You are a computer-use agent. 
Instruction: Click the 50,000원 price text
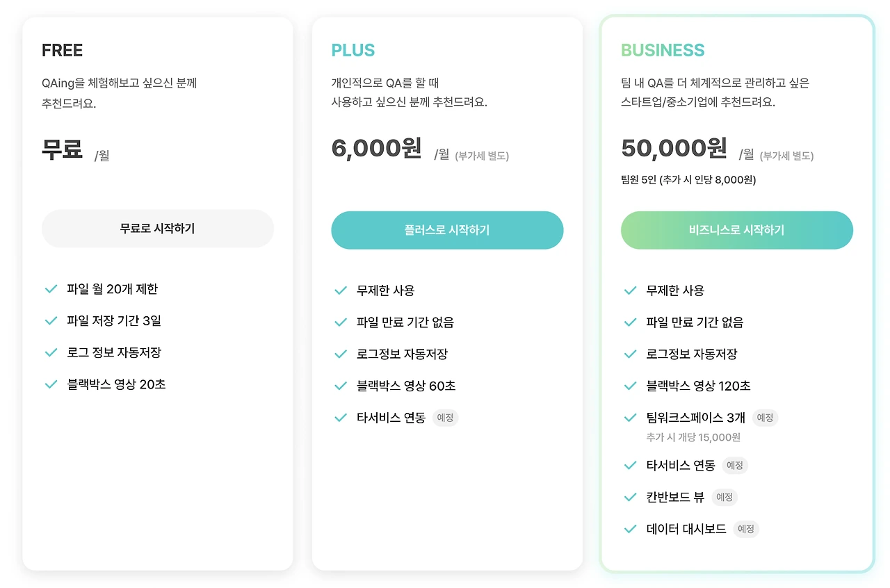(674, 148)
